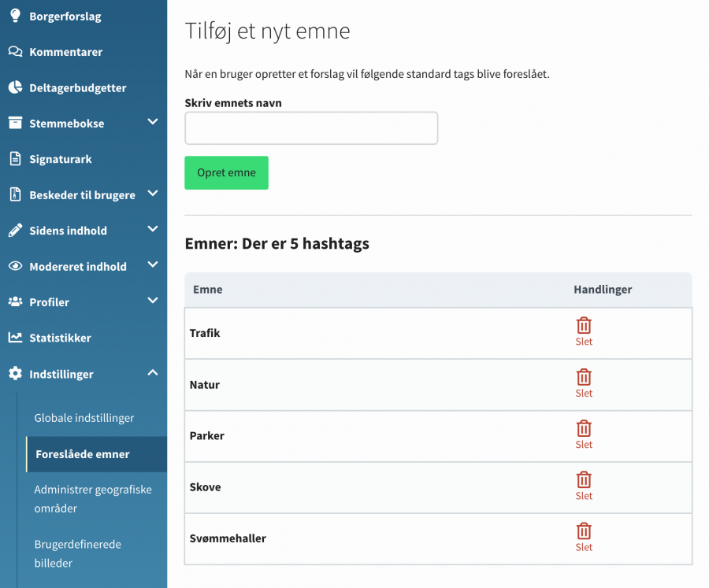The height and width of the screenshot is (588, 709).
Task: Click the topic name input field
Action: pos(310,128)
